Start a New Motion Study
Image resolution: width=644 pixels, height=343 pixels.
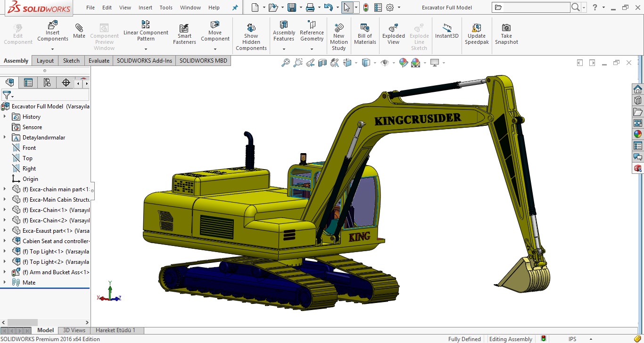pyautogui.click(x=339, y=37)
